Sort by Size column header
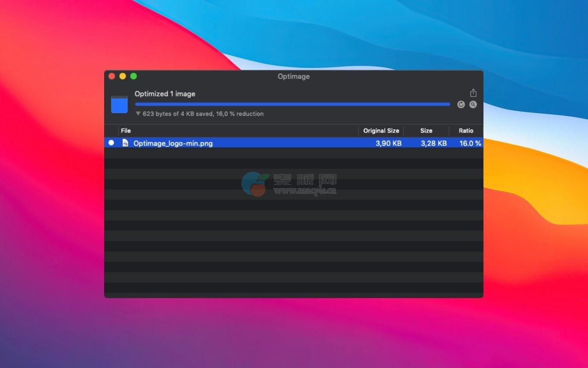Viewport: 588px width, 368px height. pyautogui.click(x=426, y=130)
